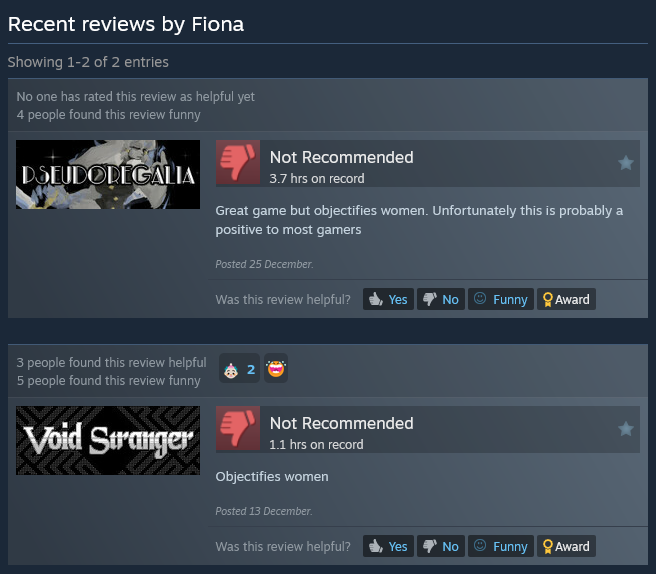Give an Award to the Pseudoregalia review
The height and width of the screenshot is (574, 656).
[x=566, y=299]
